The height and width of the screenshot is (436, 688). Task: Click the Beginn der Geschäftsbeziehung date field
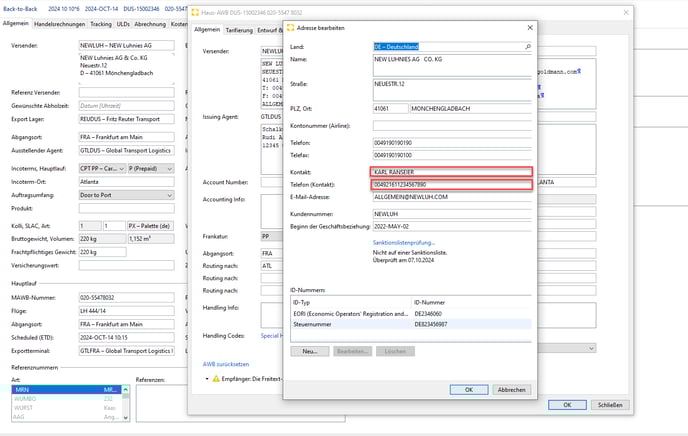coord(452,227)
